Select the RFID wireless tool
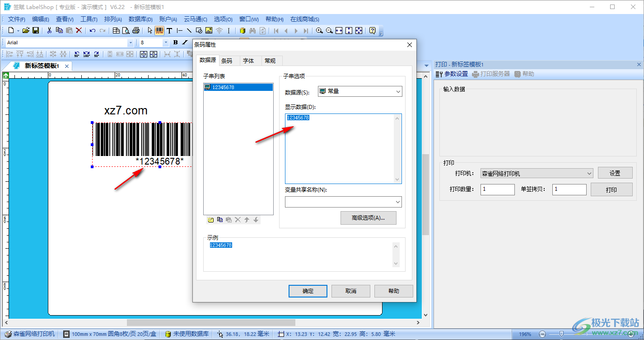 (x=219, y=30)
